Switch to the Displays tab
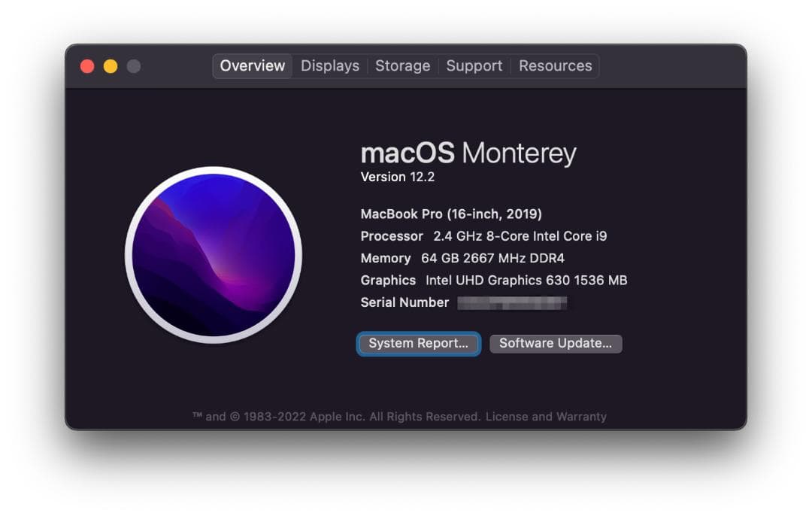This screenshot has height=516, width=812. tap(329, 66)
